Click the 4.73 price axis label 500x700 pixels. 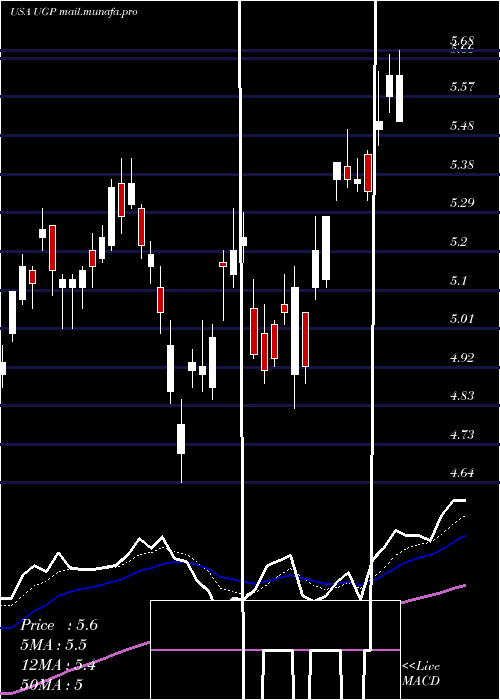point(462,434)
